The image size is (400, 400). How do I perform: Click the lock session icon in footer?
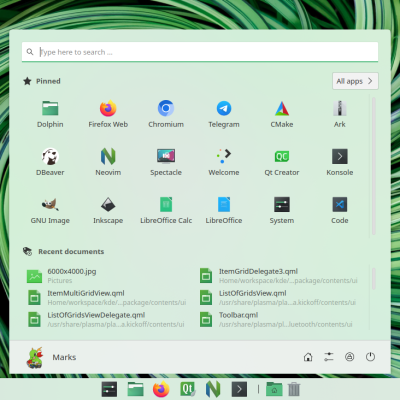[350, 357]
